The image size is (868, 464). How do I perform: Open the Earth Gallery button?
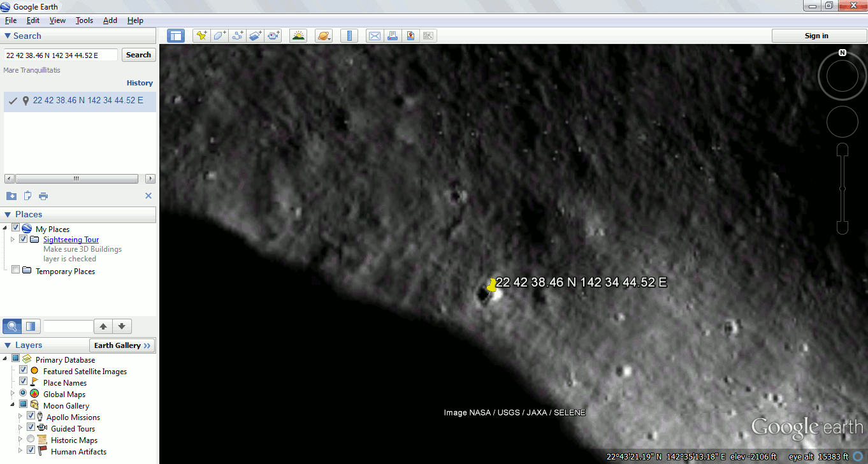pos(122,345)
